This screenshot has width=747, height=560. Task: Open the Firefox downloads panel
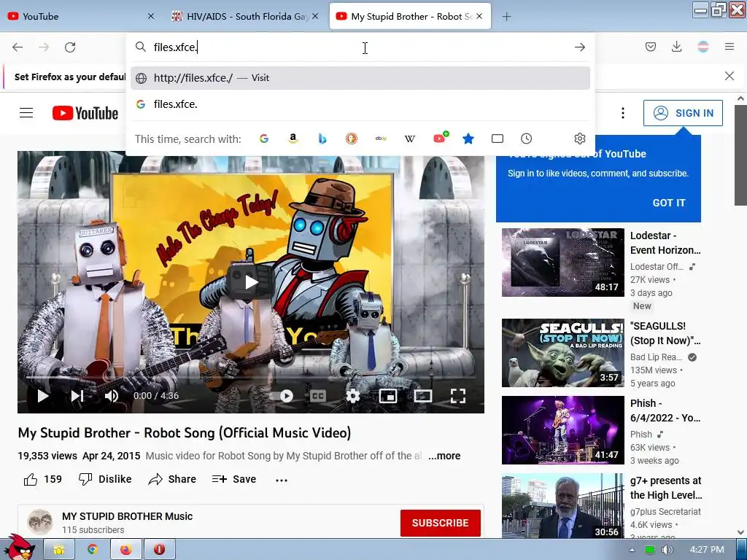(676, 47)
